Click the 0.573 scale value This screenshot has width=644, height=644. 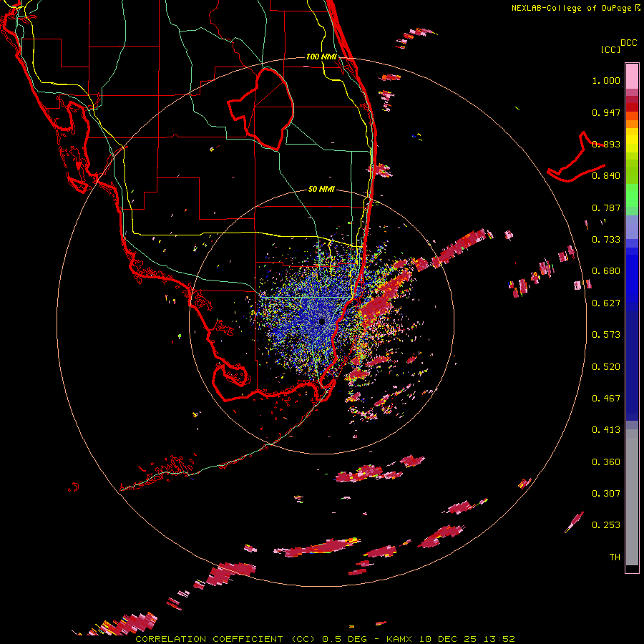click(x=606, y=335)
